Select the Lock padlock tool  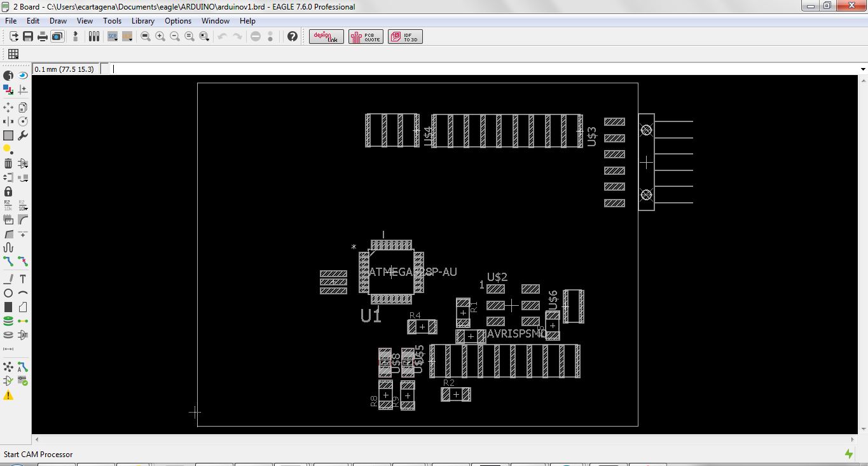click(8, 191)
